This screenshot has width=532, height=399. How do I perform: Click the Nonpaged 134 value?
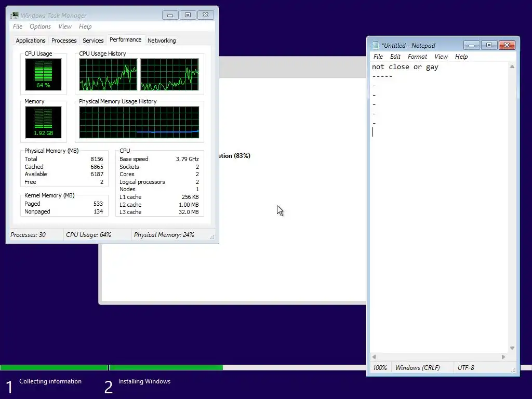98,212
